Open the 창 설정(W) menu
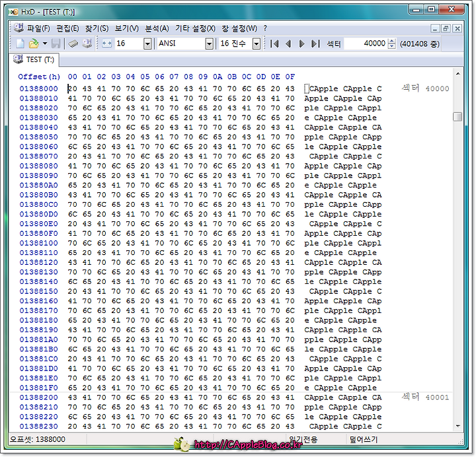476x457 pixels. [239, 28]
